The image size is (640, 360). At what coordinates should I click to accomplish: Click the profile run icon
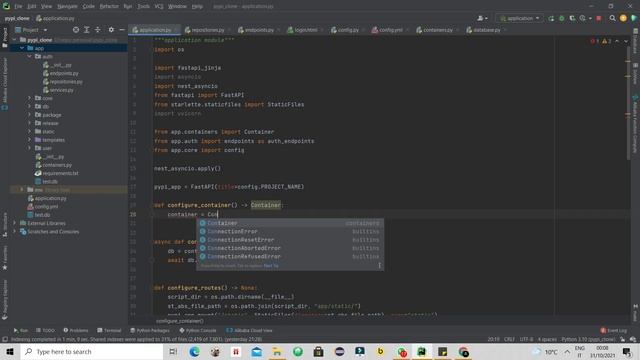tap(583, 18)
